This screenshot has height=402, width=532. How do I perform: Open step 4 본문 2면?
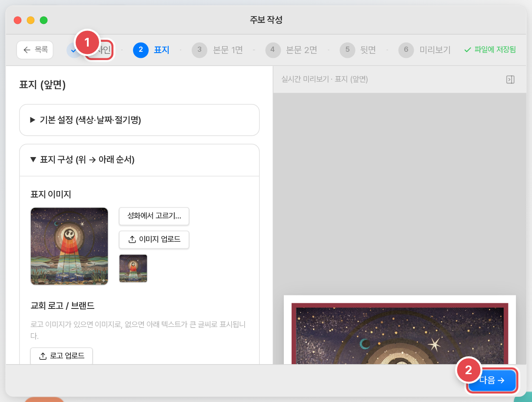[x=291, y=50]
